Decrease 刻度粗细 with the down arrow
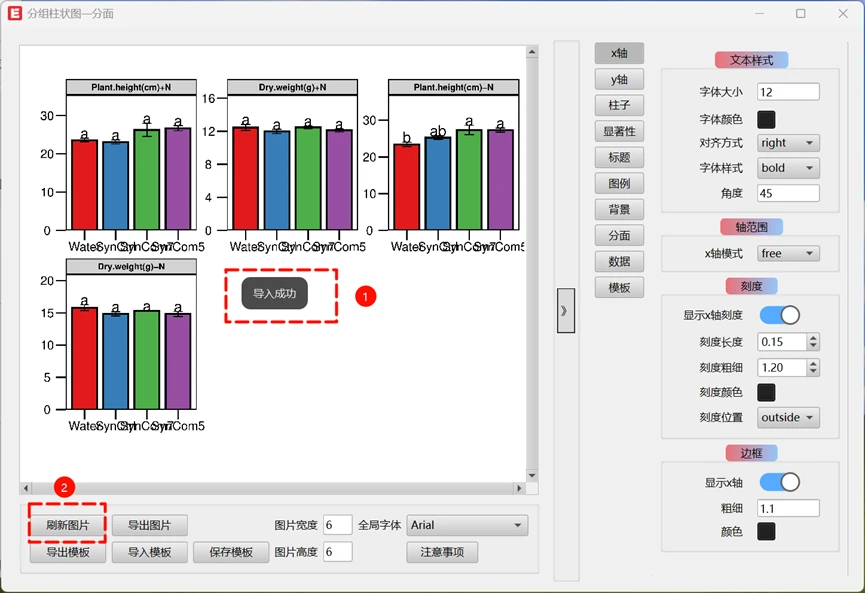Screen dimensions: 865x593 click(x=813, y=372)
